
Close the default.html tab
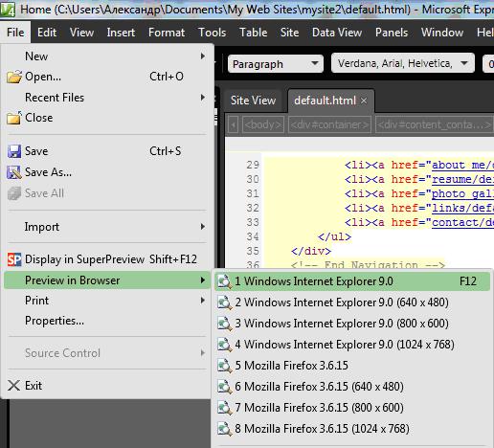(x=364, y=101)
